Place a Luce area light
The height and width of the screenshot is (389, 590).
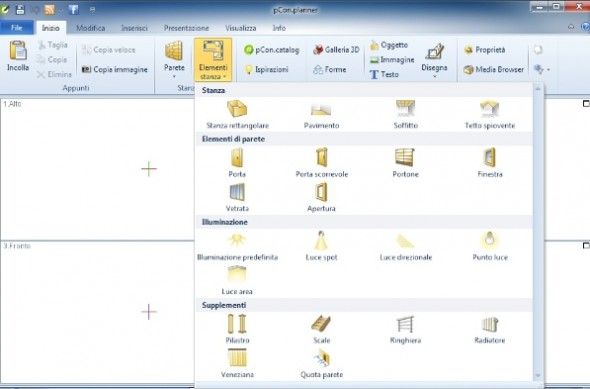(x=237, y=281)
